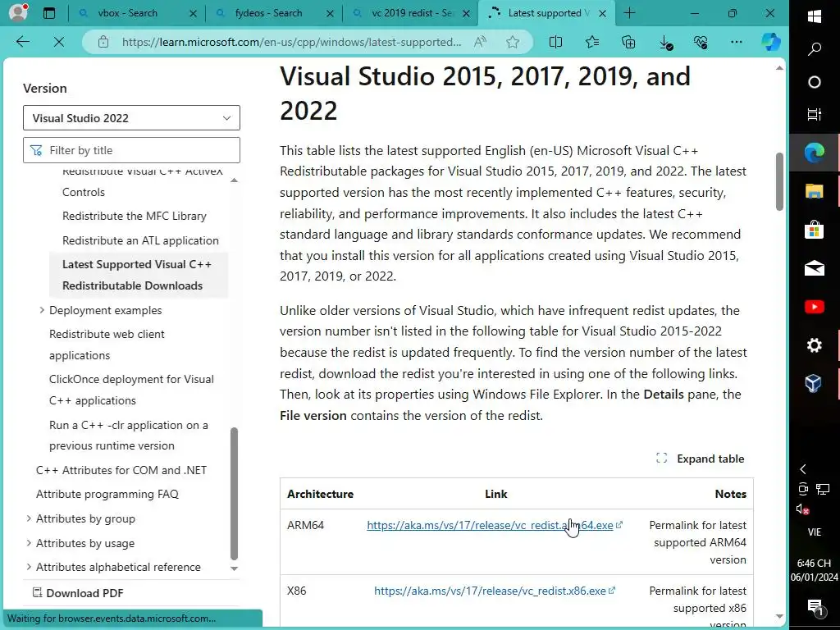Click the page vertical scrollbar thumb

point(779,181)
